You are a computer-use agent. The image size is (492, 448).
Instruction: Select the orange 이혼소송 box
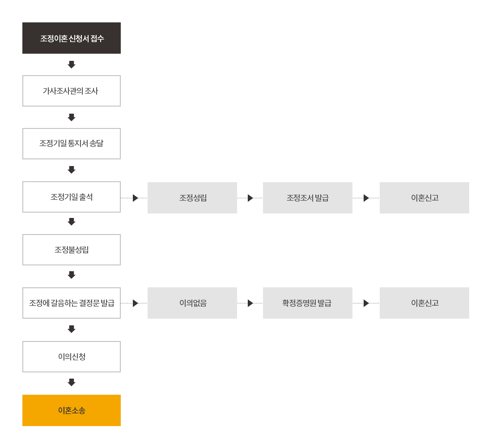point(72,410)
